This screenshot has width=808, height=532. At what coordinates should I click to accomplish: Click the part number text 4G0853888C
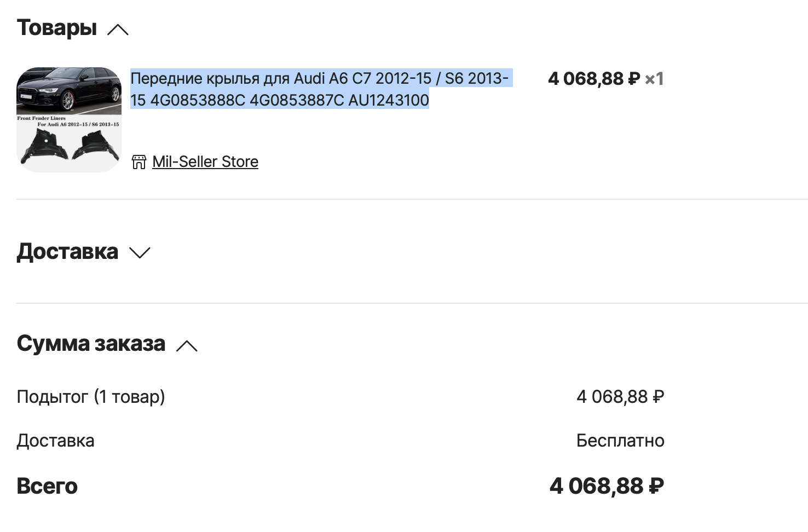coord(198,101)
